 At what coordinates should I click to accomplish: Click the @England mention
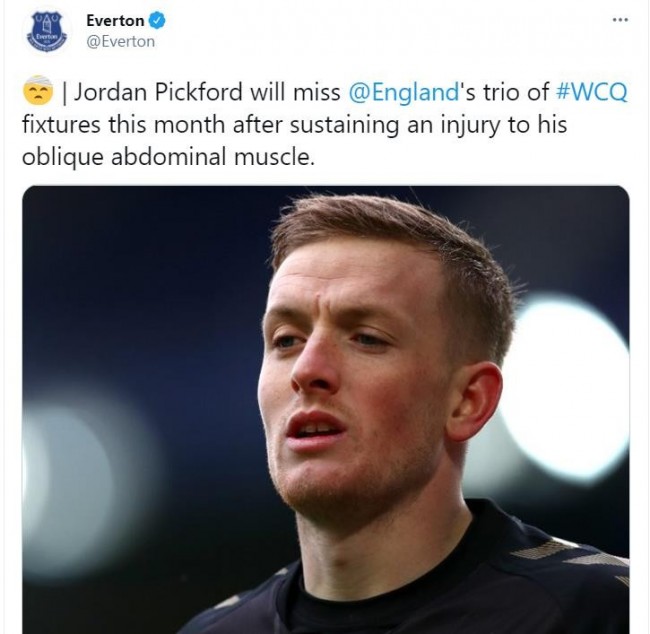point(403,92)
